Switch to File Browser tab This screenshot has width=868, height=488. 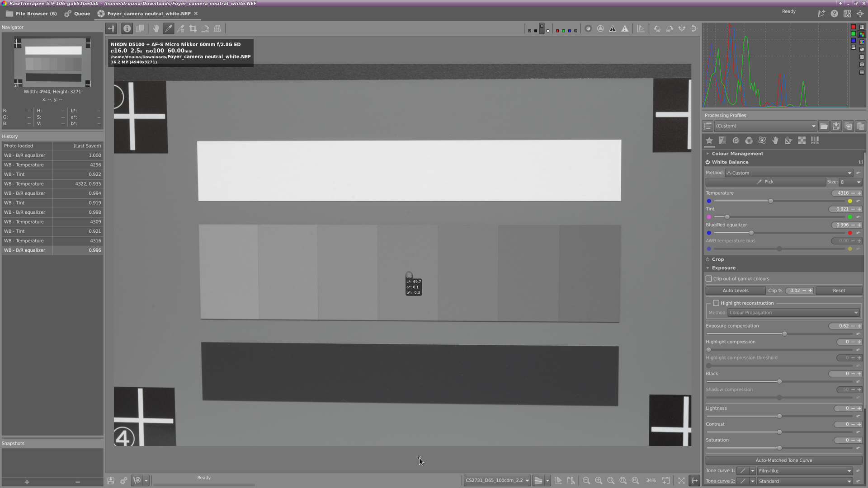[x=32, y=14]
